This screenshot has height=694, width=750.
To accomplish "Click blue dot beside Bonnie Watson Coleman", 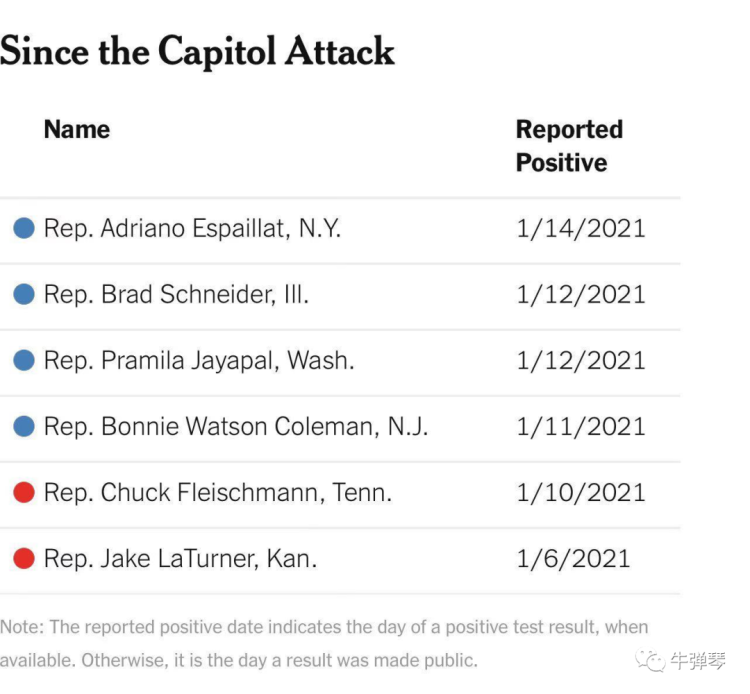I will pos(24,426).
